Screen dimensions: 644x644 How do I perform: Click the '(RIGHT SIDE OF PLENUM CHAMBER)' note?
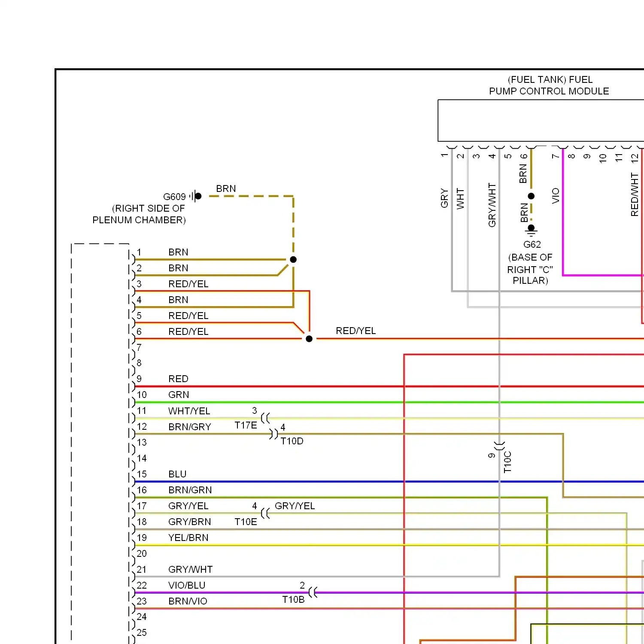(139, 214)
